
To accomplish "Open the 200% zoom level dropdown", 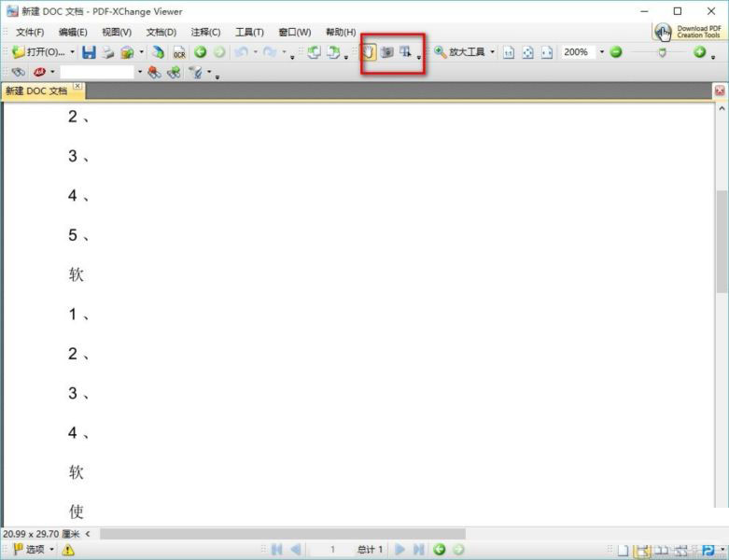I will tap(602, 52).
